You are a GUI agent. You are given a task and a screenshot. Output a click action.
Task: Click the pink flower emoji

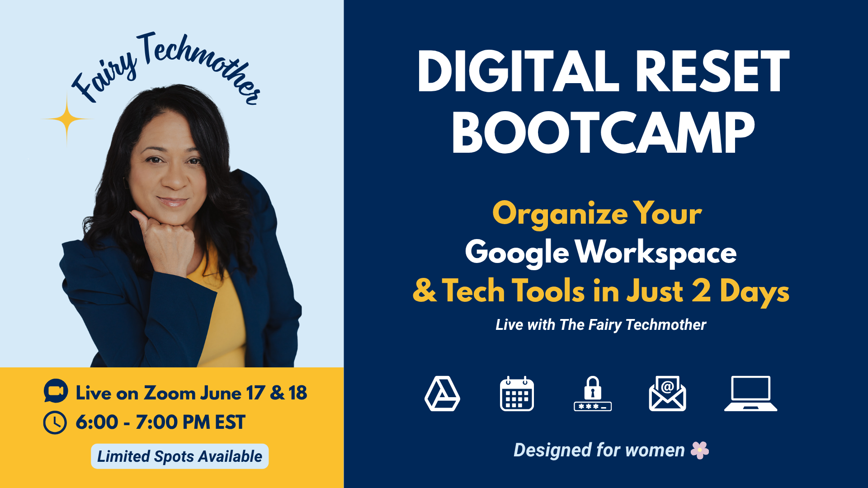point(700,450)
